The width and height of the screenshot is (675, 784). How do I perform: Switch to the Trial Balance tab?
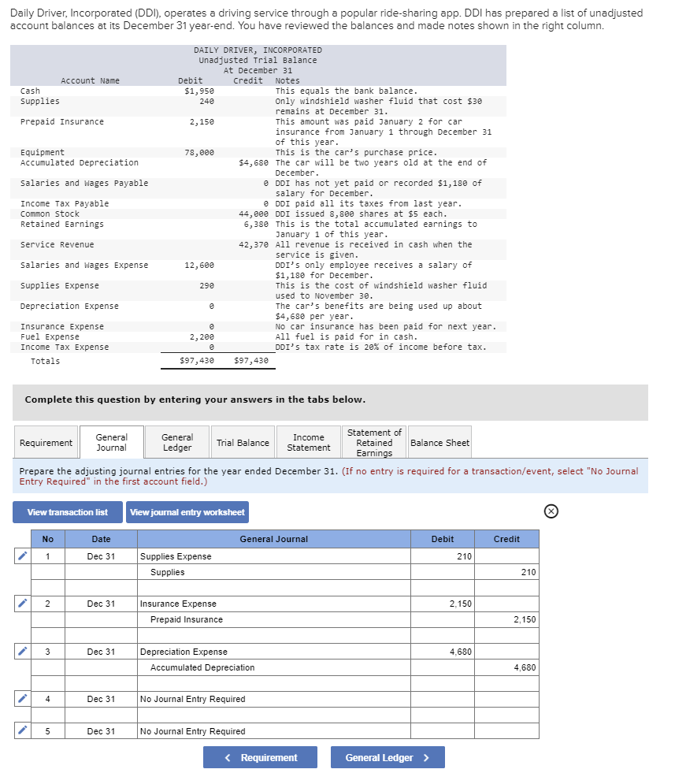click(x=243, y=442)
